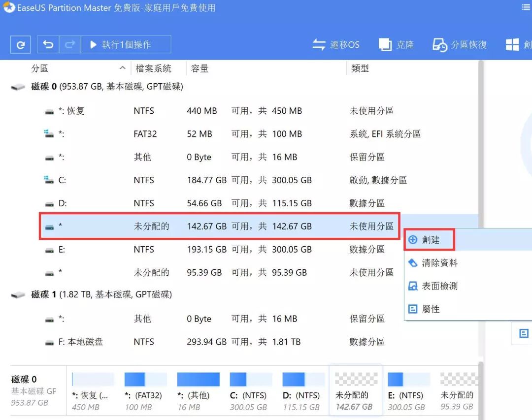The image size is (532, 420).
Task: Select D: (NTFS) block in disk map
Action: [303, 391]
